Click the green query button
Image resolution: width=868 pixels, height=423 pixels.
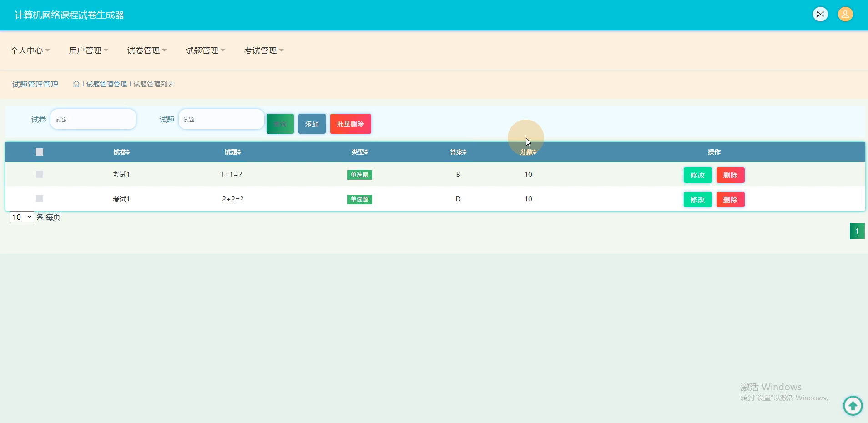[x=280, y=124]
